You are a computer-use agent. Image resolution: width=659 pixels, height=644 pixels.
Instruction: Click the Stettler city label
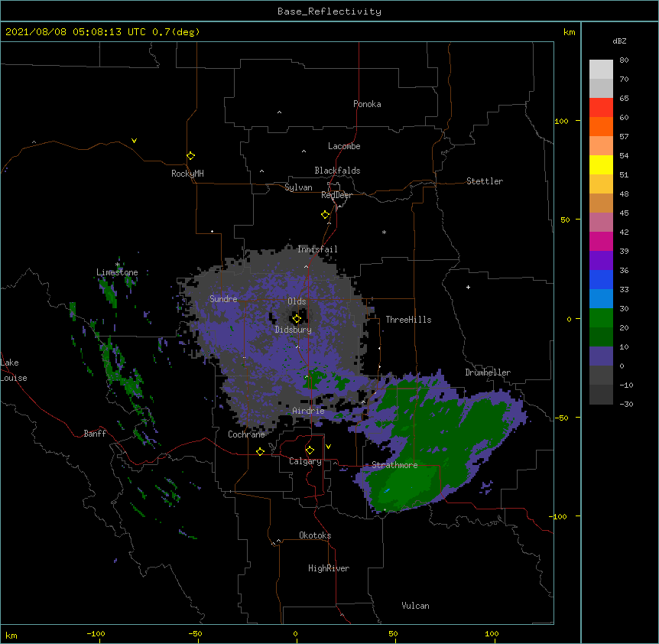click(x=485, y=181)
